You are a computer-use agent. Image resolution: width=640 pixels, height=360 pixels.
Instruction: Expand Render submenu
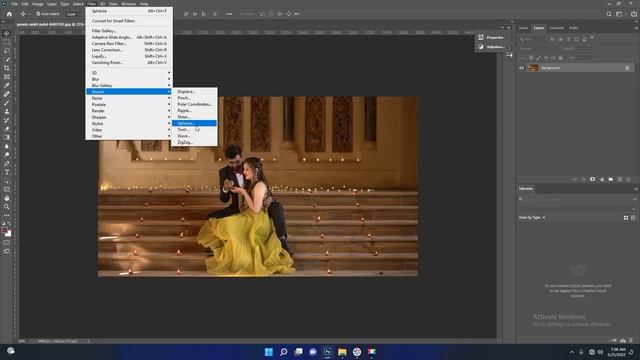pos(129,111)
